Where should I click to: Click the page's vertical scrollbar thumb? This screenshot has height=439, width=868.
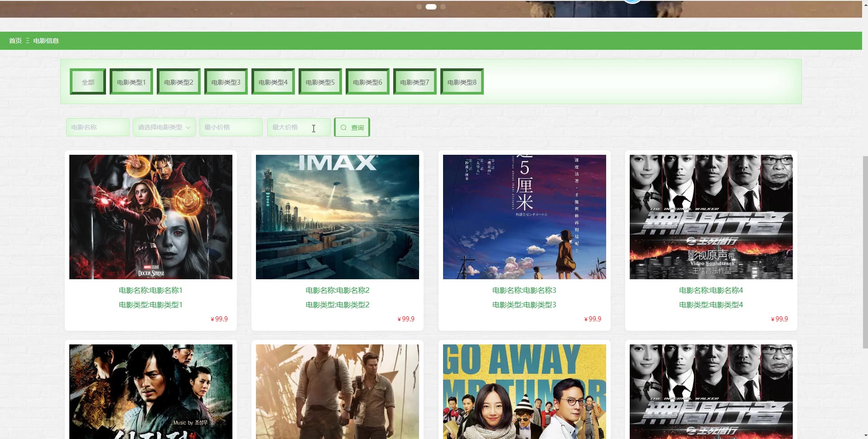point(865,252)
